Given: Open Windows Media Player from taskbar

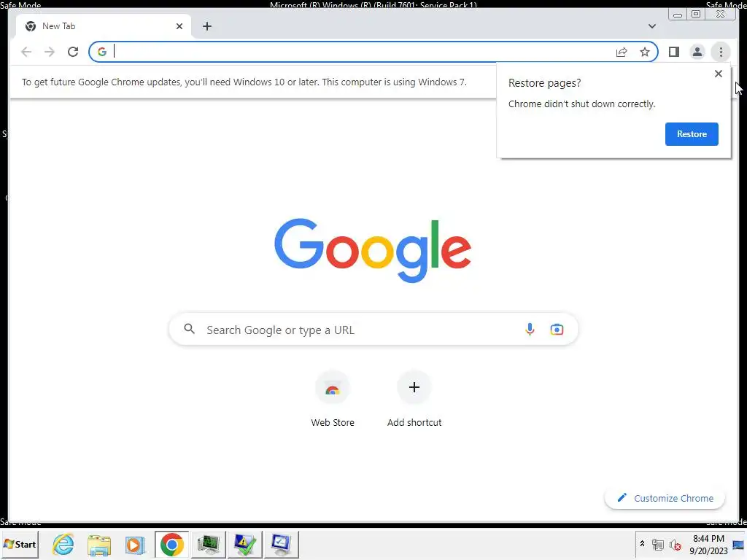Looking at the screenshot, I should click(x=135, y=545).
